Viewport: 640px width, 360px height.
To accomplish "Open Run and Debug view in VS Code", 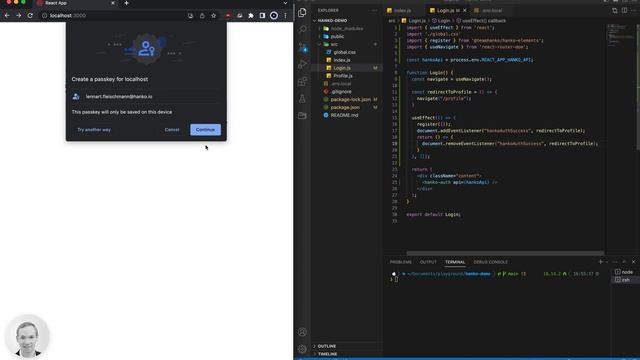I will click(302, 64).
